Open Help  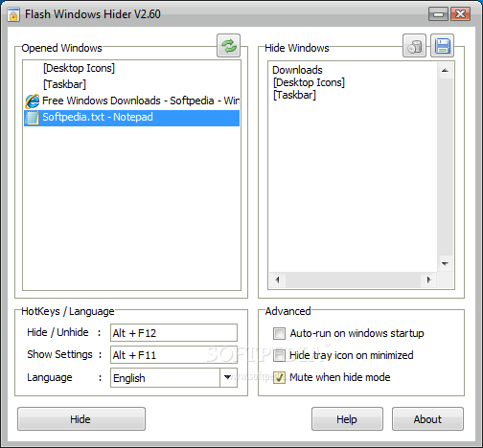pos(347,419)
